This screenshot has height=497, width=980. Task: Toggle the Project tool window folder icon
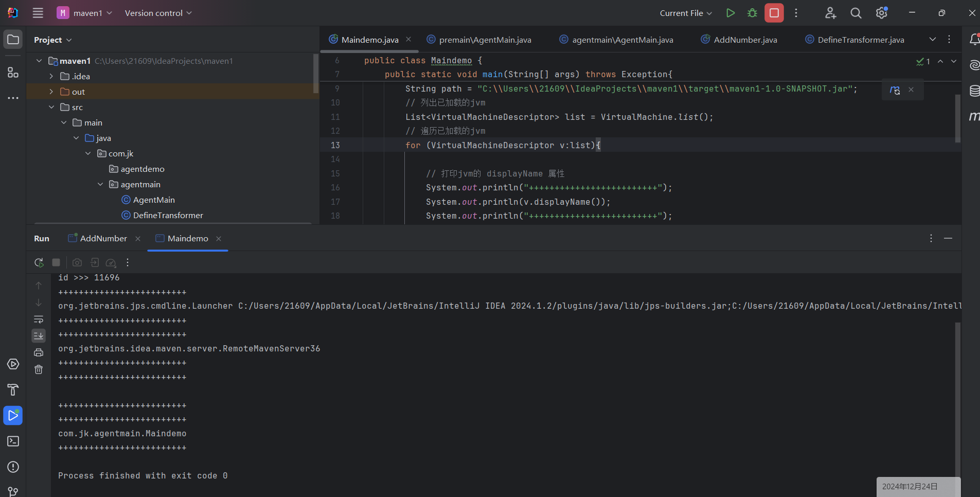pyautogui.click(x=13, y=40)
